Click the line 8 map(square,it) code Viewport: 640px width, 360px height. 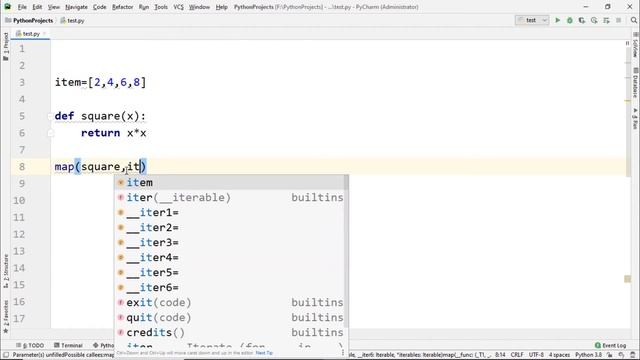pos(100,167)
